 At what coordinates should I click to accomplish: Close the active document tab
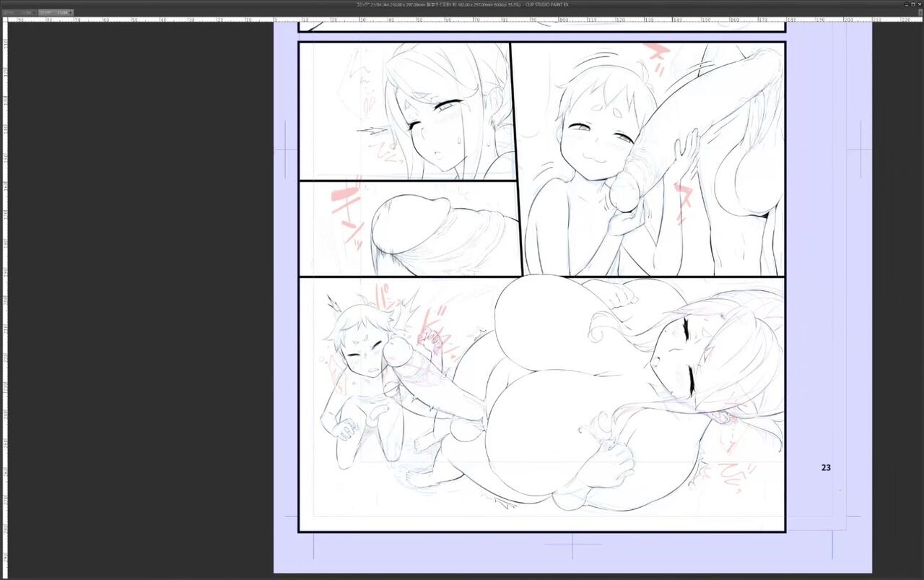tap(69, 12)
